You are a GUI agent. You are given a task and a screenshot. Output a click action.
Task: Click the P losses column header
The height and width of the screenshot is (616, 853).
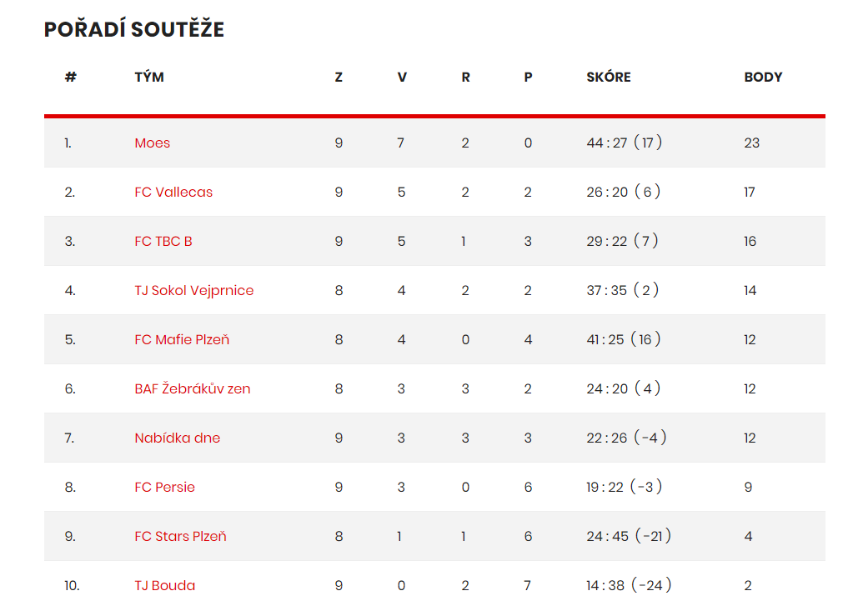(529, 78)
